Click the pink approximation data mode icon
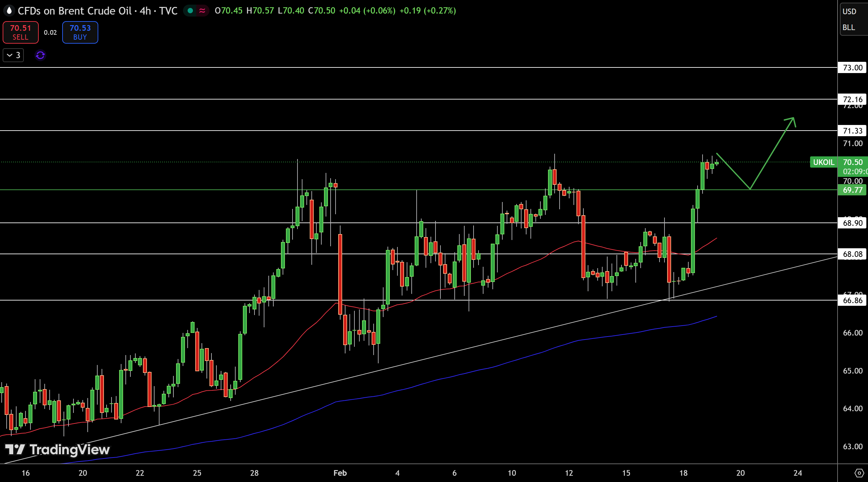 pyautogui.click(x=202, y=11)
